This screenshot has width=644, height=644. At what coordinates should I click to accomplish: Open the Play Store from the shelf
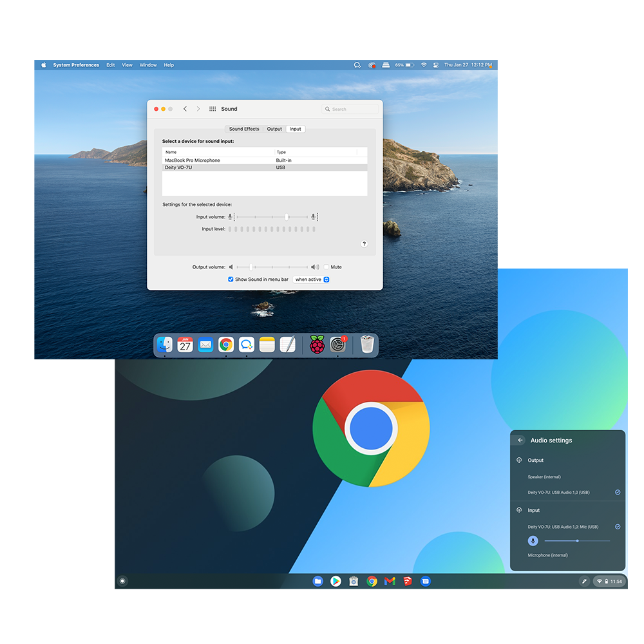coord(336,581)
